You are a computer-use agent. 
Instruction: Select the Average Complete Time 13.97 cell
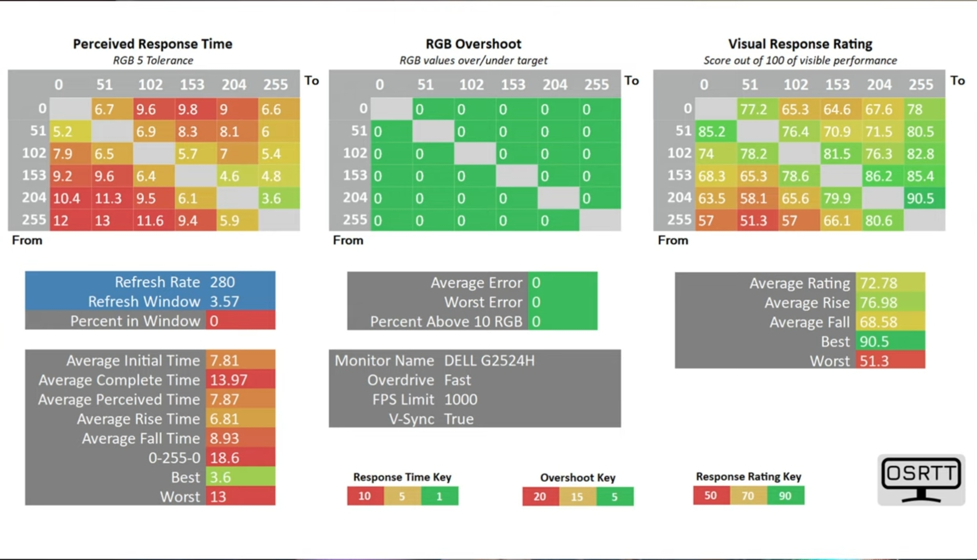[240, 380]
